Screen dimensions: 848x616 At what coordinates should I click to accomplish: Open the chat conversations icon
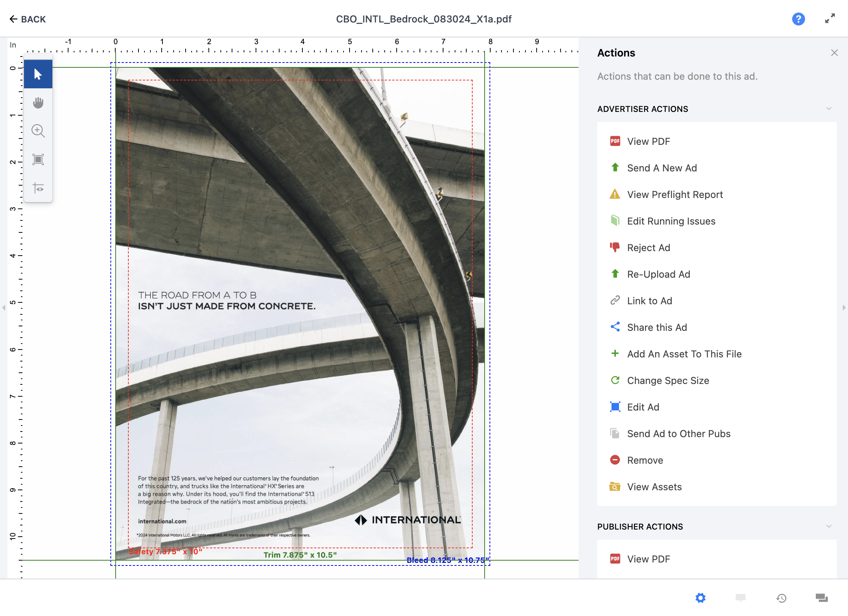coord(821,598)
